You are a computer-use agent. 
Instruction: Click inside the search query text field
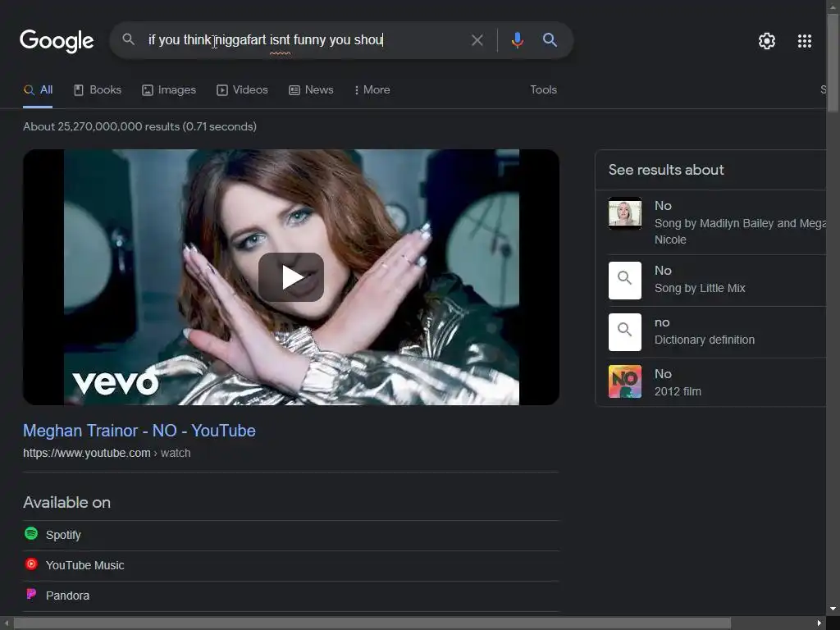tap(303, 40)
